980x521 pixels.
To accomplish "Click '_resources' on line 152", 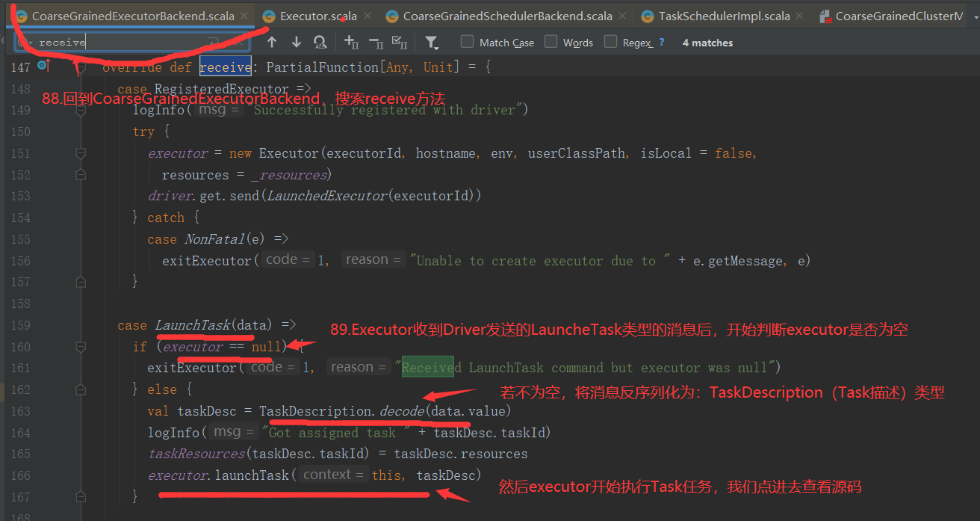I will pyautogui.click(x=289, y=175).
